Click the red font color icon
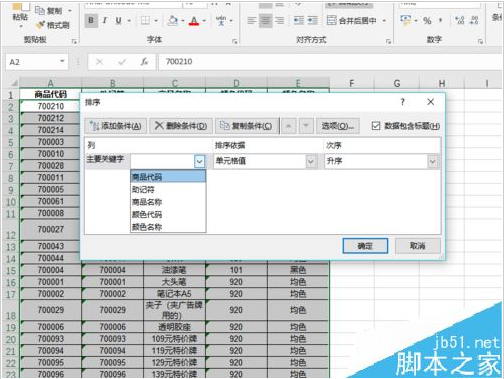 pos(194,21)
